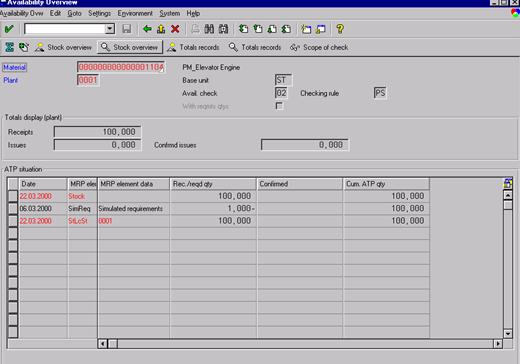
Task: Click the green checkmark Enter icon
Action: point(9,29)
